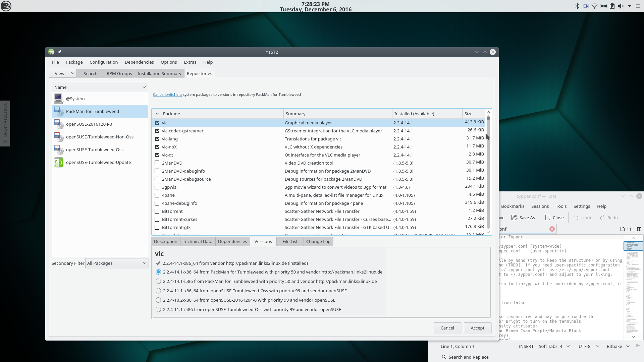Select openSUSE-20161204-0 repository icon
The height and width of the screenshot is (362, 644).
tap(58, 124)
